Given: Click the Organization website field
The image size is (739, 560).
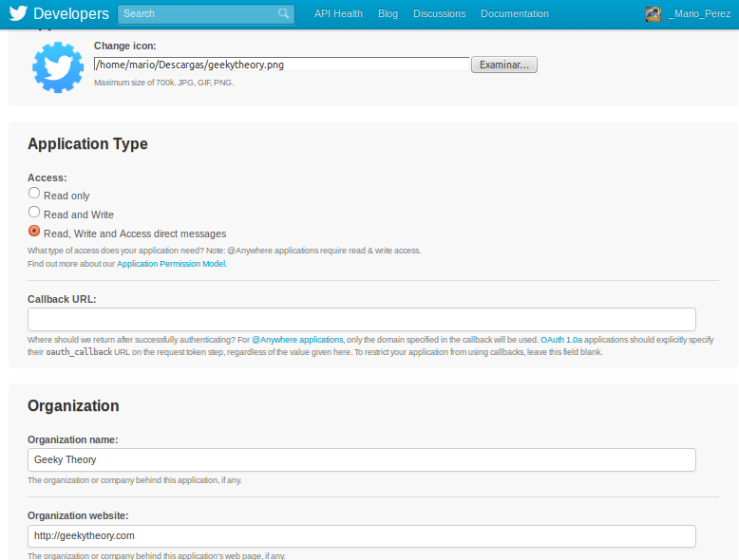Looking at the screenshot, I should click(x=362, y=536).
